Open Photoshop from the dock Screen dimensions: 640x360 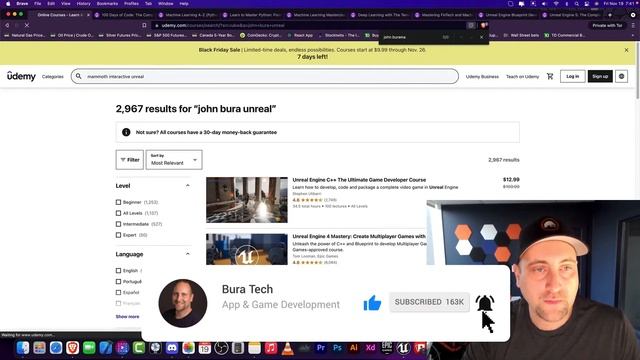coord(337,348)
